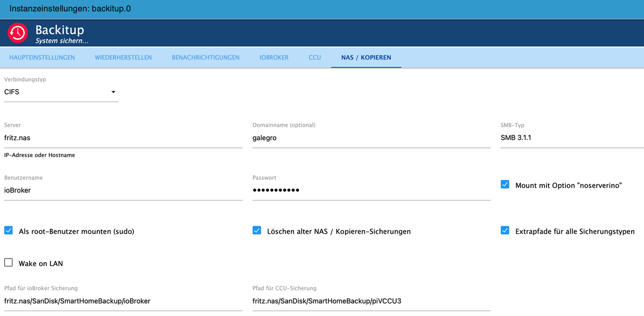Screen dimensions: 644x316
Task: Open the Haupteinstellungen tab
Action: (42, 58)
